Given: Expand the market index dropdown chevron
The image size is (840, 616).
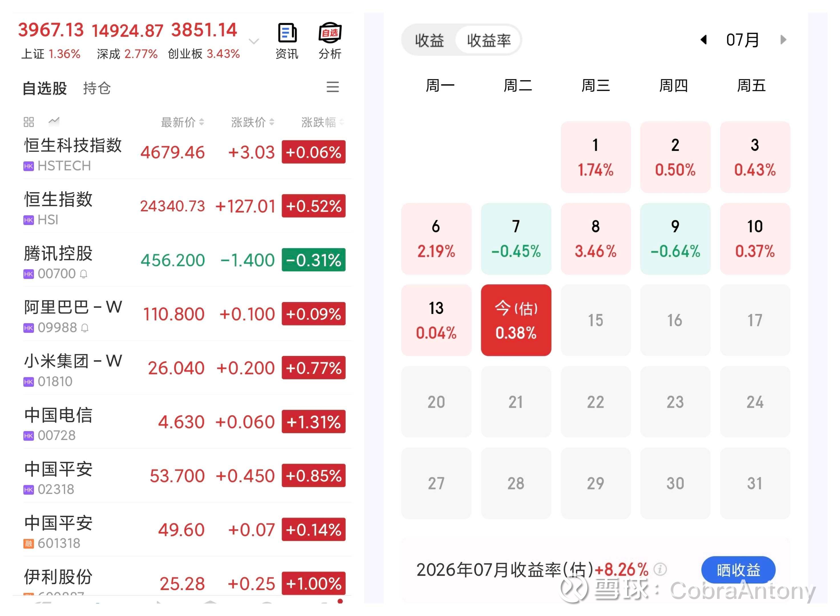Looking at the screenshot, I should point(254,41).
